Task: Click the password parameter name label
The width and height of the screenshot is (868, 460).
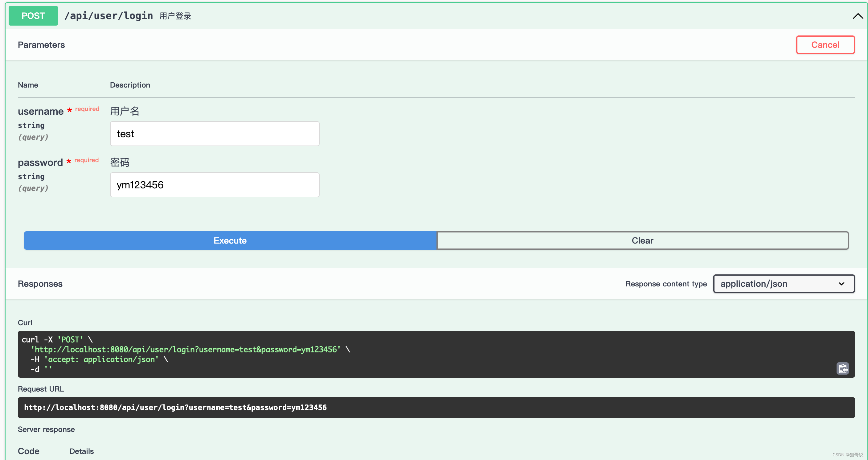Action: click(x=40, y=163)
